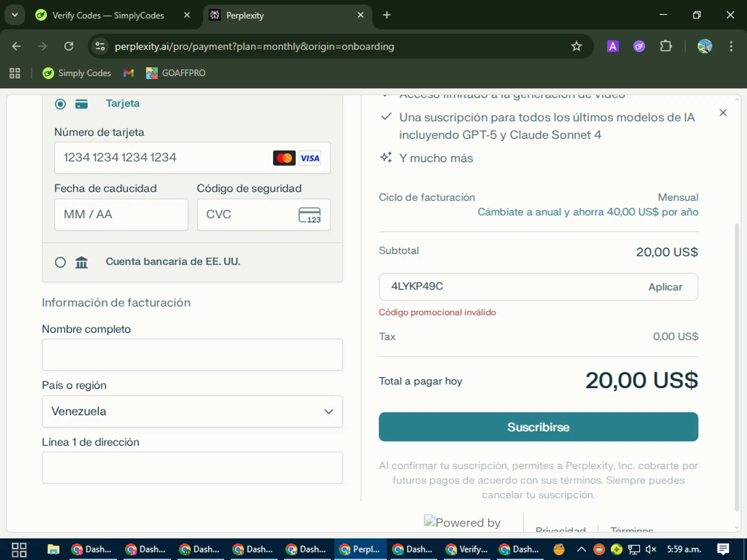This screenshot has height=560, width=747.
Task: Click the Línea 1 de dirección field
Action: (192, 467)
